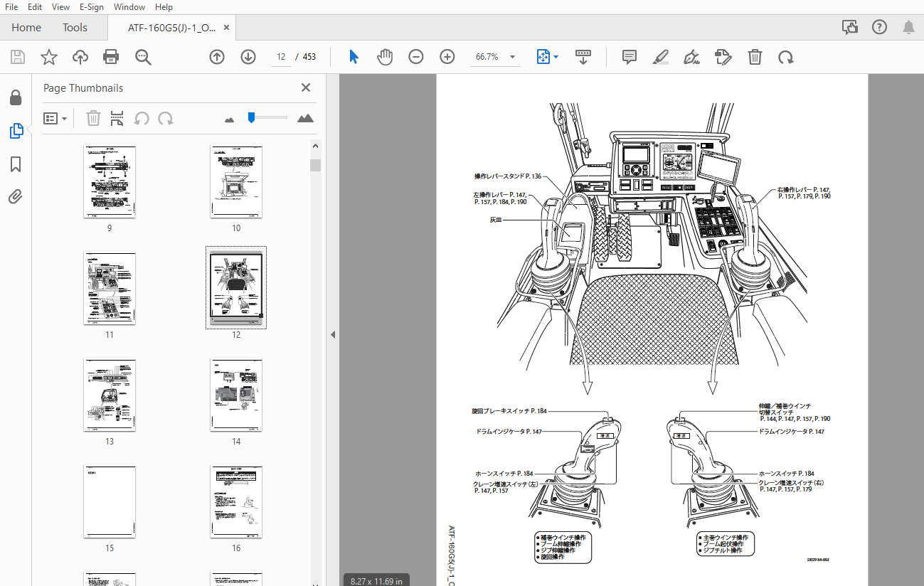Open the share feedback icon at top right
Viewport: 924px width, 586px height.
click(x=849, y=27)
